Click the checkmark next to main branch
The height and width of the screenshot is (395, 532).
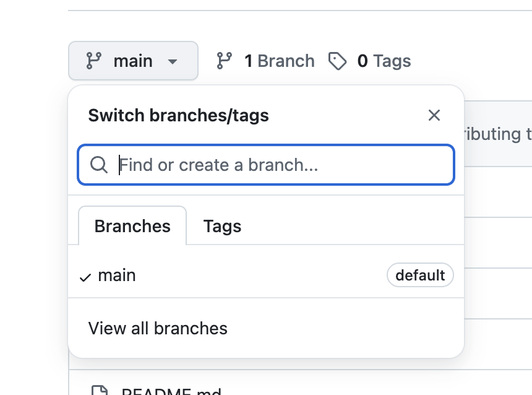(85, 277)
